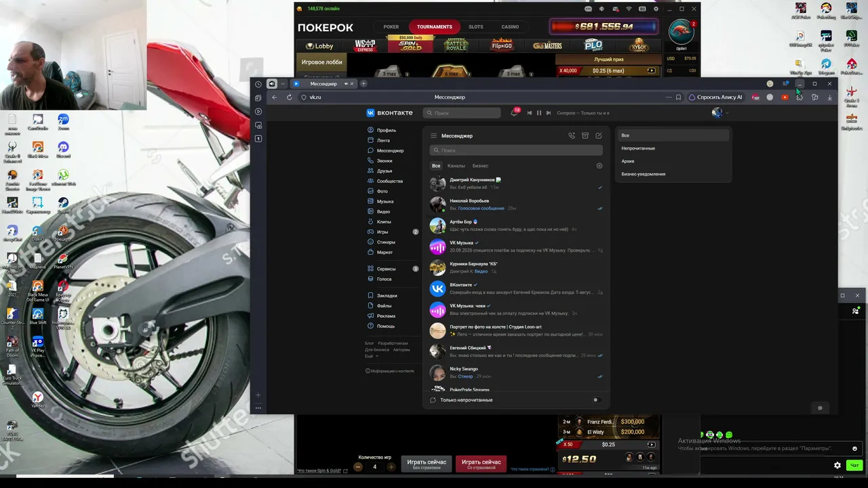Click Спросить Алису AI button
Screen dimensions: 868x488
[716, 97]
